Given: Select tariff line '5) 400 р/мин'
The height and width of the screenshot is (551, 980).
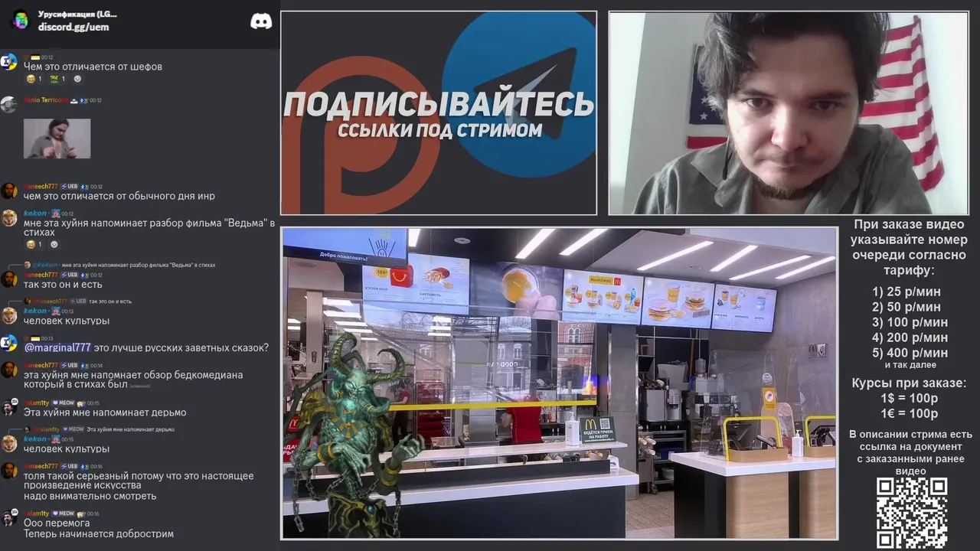Looking at the screenshot, I should [x=910, y=353].
